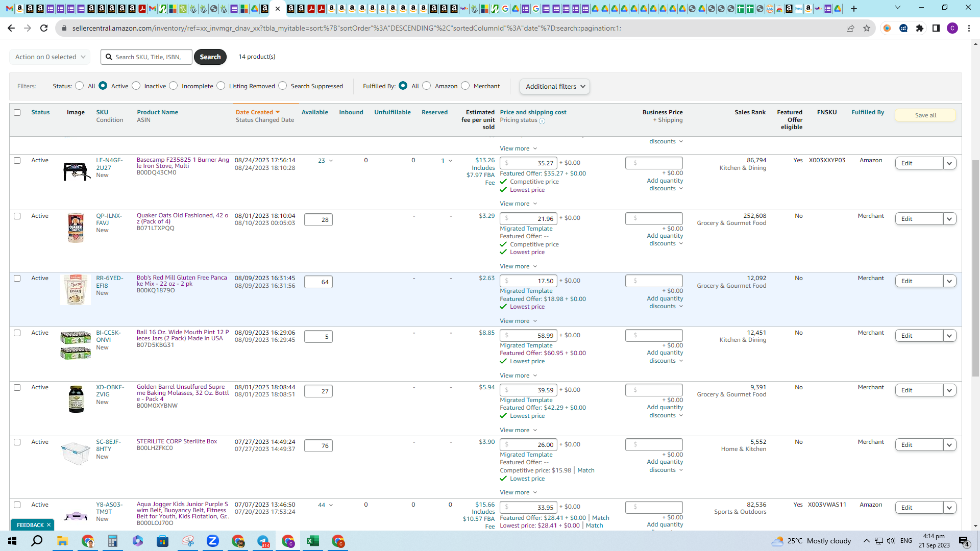Click the browser address bar URL
This screenshot has height=551, width=980.
tap(347, 28)
